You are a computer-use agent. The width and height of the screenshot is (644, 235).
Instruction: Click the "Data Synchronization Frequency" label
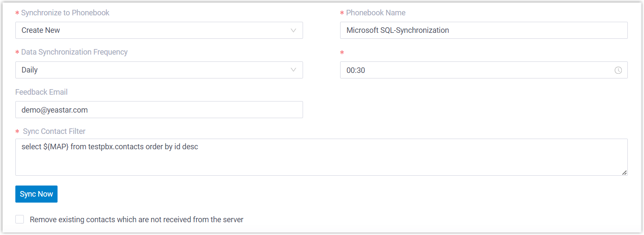[x=74, y=52]
